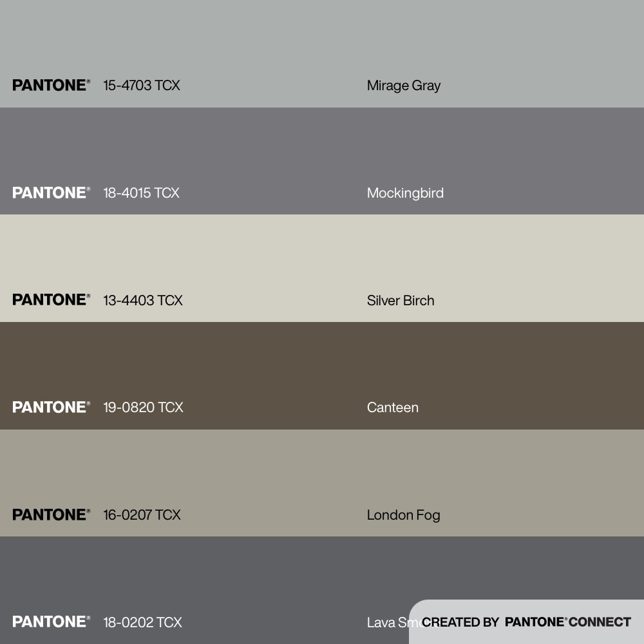Click the 19-0820 TCX color code
Image resolution: width=644 pixels, height=644 pixels.
click(x=143, y=407)
